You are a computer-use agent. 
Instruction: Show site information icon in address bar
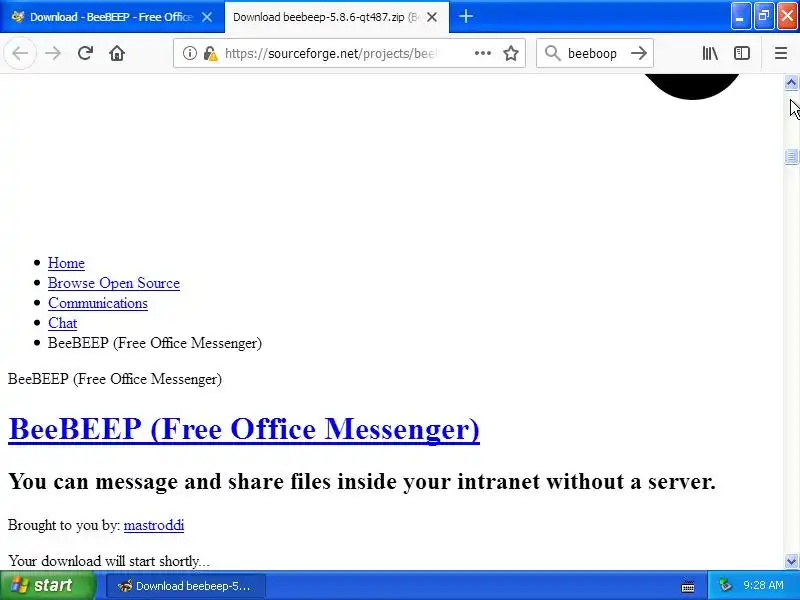[189, 53]
